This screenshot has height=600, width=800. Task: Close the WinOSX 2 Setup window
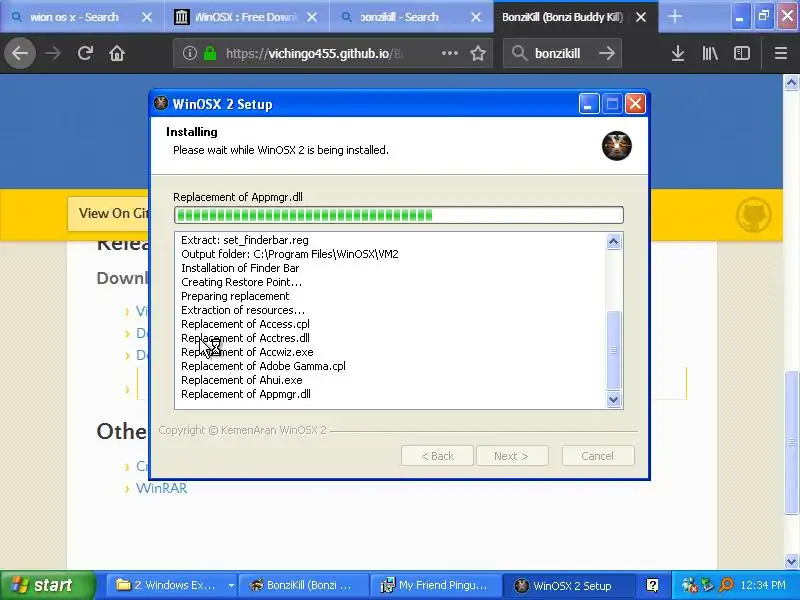click(x=635, y=104)
